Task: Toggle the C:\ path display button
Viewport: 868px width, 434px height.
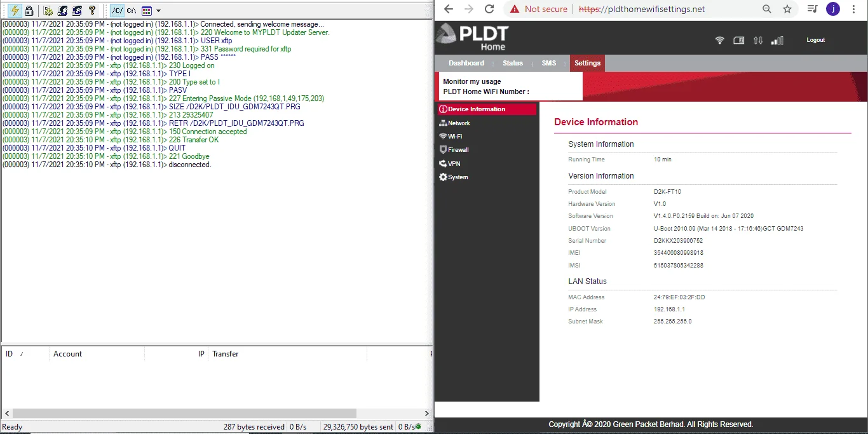Action: (131, 10)
